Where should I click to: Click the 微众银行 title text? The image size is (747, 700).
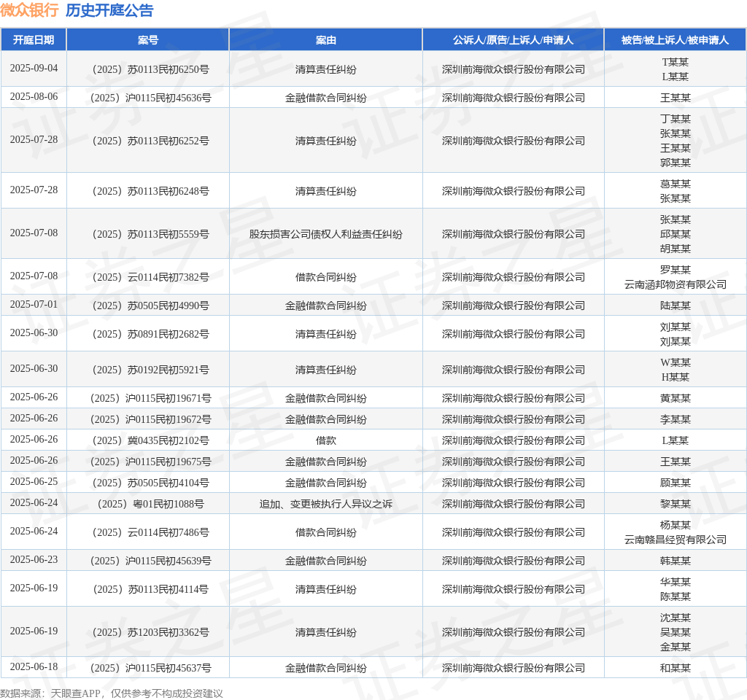[29, 10]
